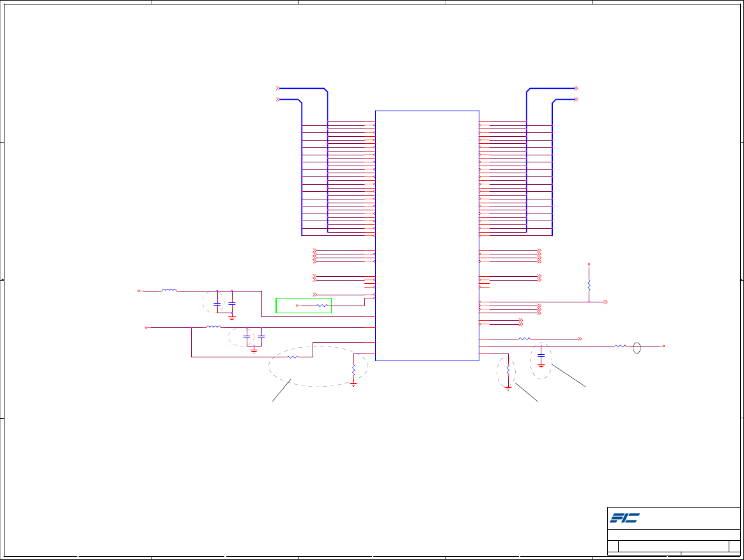
Task: Click the oval test point symbol
Action: coord(637,348)
